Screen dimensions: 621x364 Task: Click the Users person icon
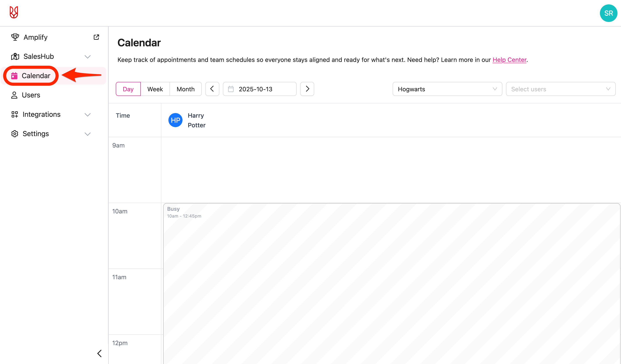coord(14,95)
